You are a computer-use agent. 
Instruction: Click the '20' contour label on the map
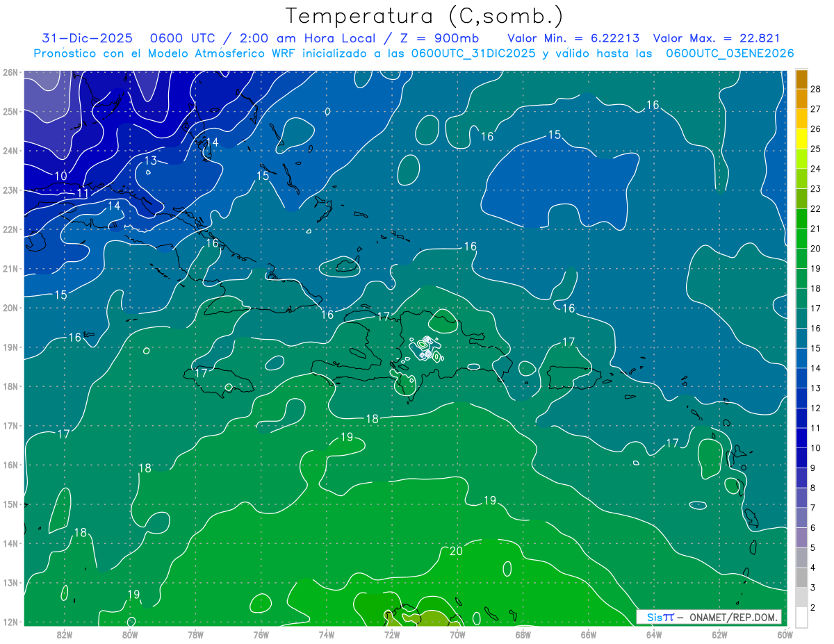click(456, 551)
